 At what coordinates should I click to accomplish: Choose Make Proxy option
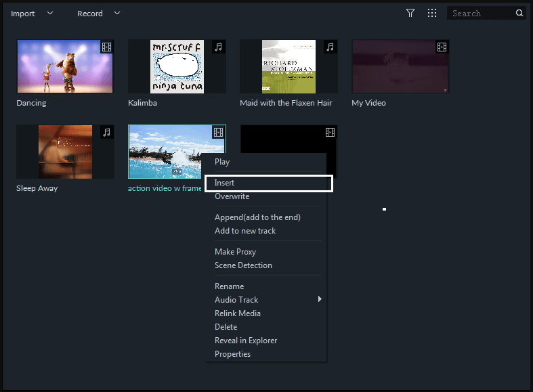[235, 252]
